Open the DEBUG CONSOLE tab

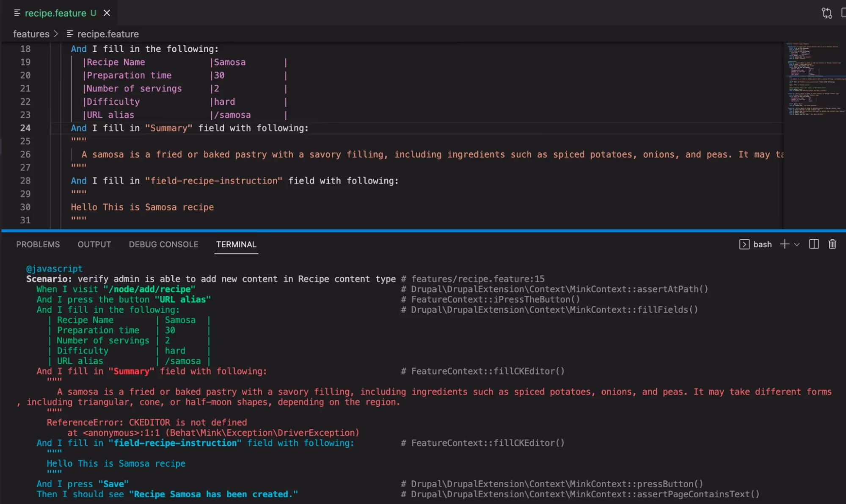[163, 244]
